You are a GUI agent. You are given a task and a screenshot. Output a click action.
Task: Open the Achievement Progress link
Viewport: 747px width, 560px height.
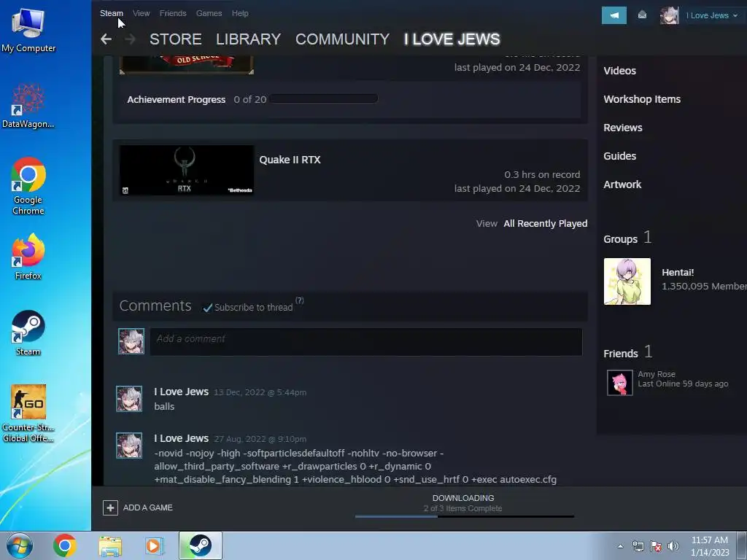[176, 99]
